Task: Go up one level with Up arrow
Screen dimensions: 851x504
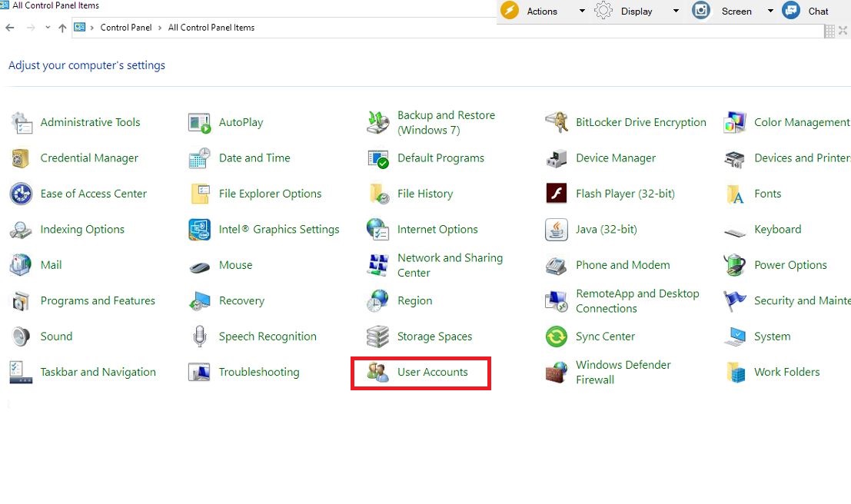Action: pos(62,28)
